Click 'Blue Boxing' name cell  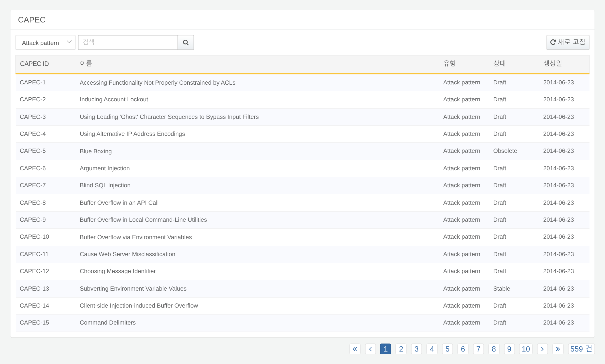click(96, 151)
